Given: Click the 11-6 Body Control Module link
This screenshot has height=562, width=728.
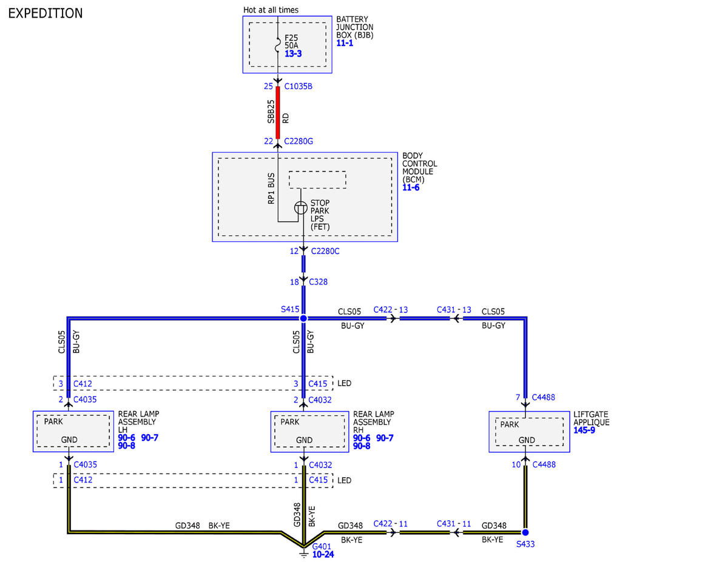Looking at the screenshot, I should click(411, 187).
